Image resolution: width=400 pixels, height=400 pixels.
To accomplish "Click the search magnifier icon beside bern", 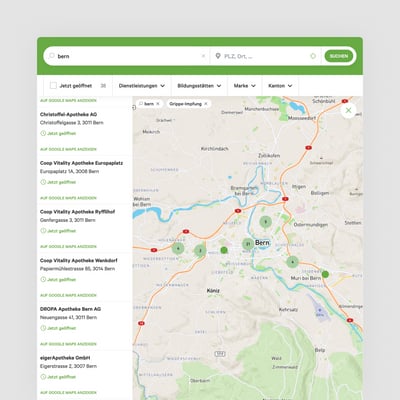I will pos(52,56).
